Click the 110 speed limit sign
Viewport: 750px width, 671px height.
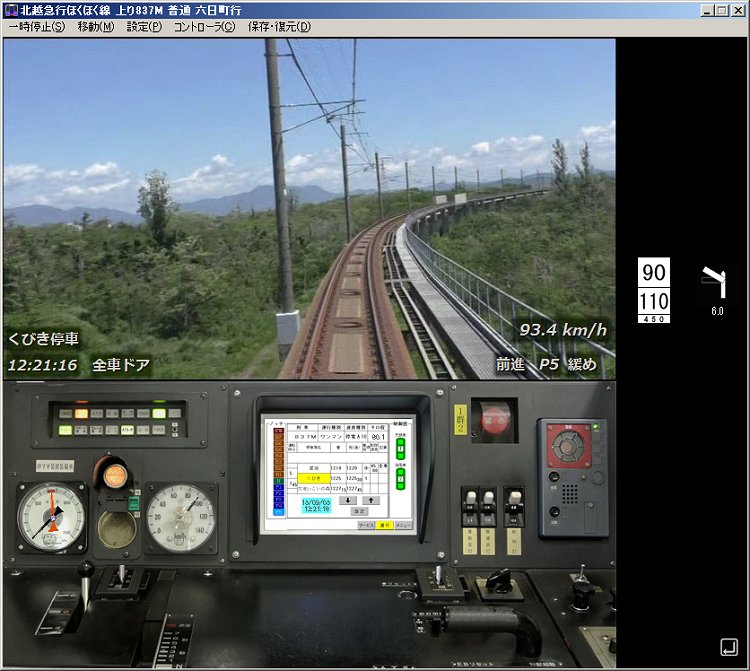(653, 301)
